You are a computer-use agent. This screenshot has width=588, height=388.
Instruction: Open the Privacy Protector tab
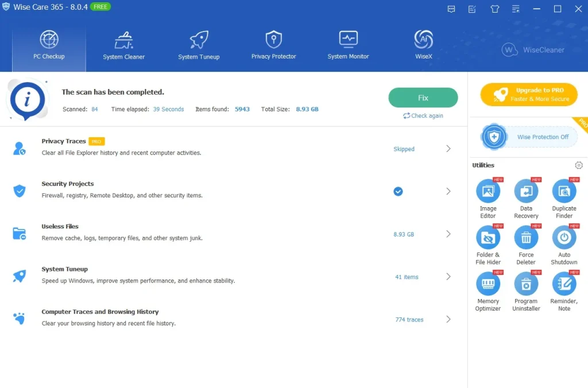[x=274, y=45]
